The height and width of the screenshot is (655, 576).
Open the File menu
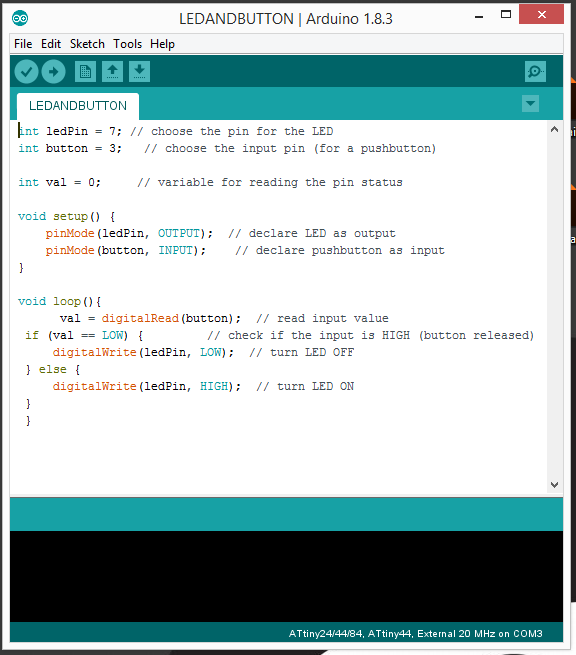(x=23, y=44)
